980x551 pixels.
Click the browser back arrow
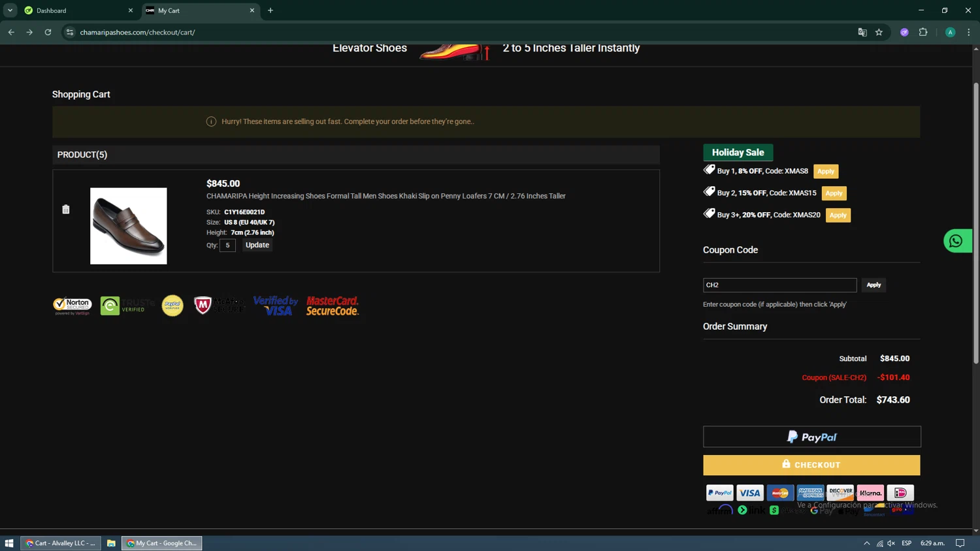coord(11,32)
